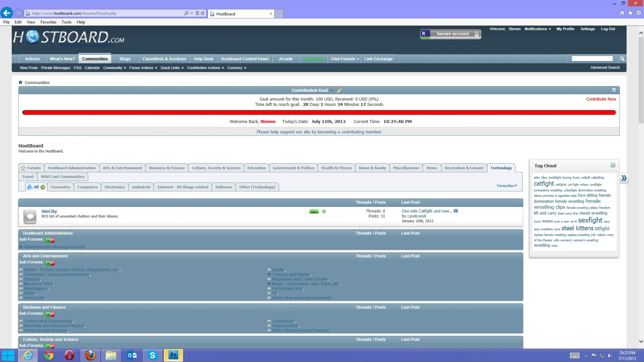
Task: Collapse the Tag Cloud panel
Action: pos(613,165)
